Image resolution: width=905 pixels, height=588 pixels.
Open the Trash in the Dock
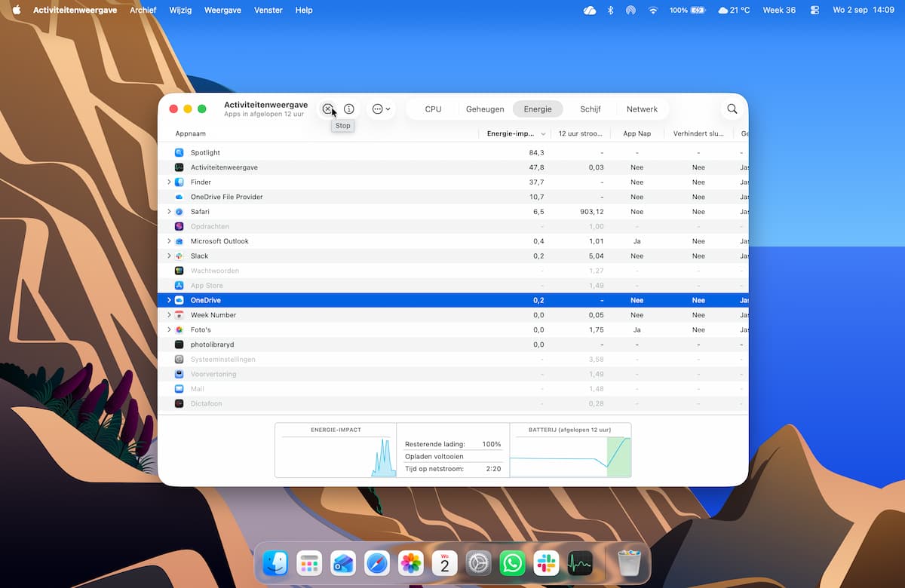pyautogui.click(x=629, y=563)
